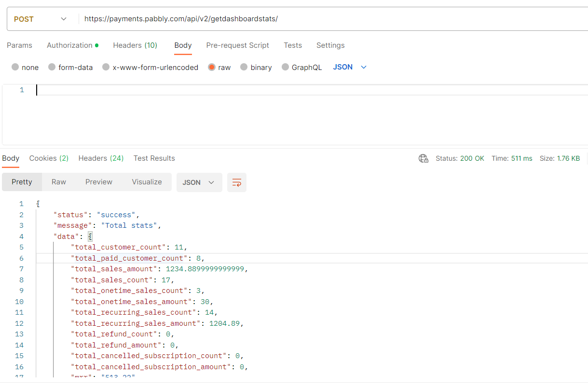The height and width of the screenshot is (389, 588).
Task: Open the response Cookies (2) tab
Action: point(49,158)
